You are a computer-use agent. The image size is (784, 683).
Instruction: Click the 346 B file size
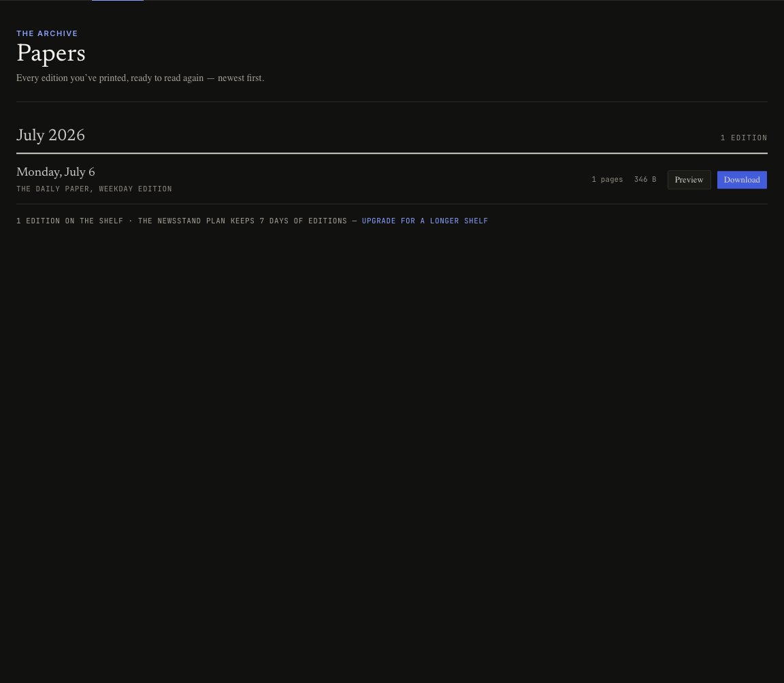(645, 179)
